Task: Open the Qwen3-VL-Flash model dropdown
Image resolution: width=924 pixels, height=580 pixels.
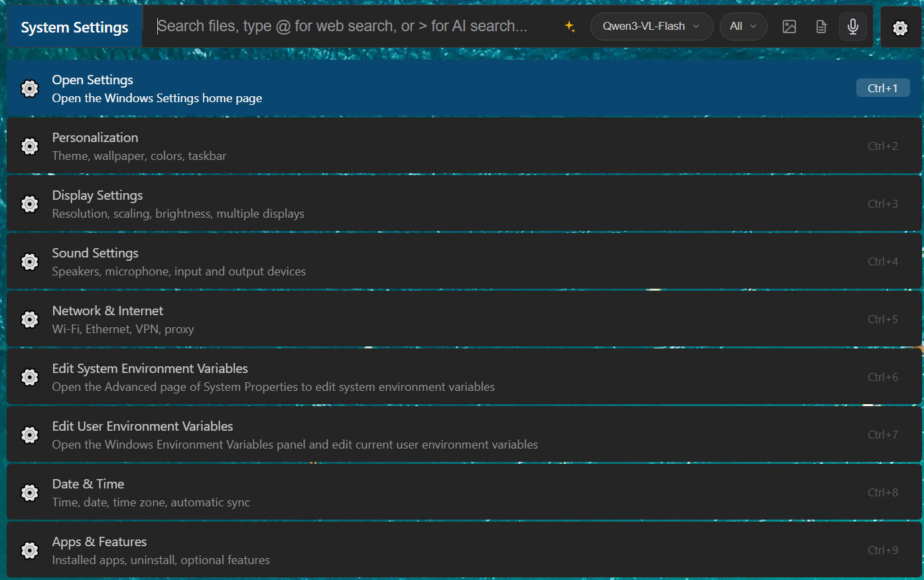Action: 651,27
